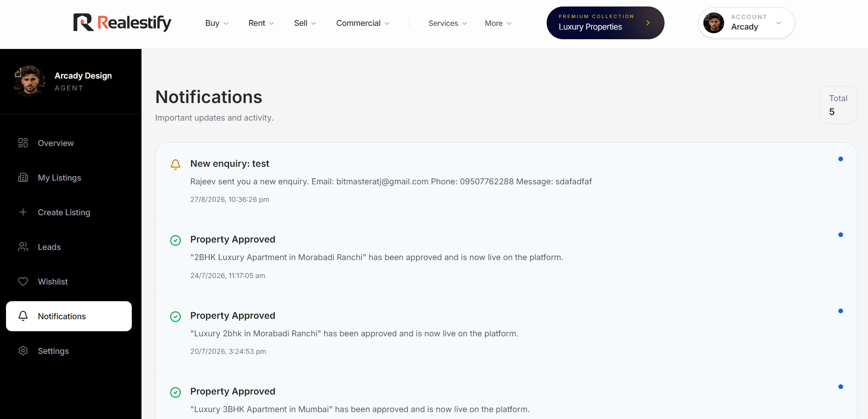Expand the Rent dropdown menu
Screen dimensions: 868x419
(x=261, y=23)
